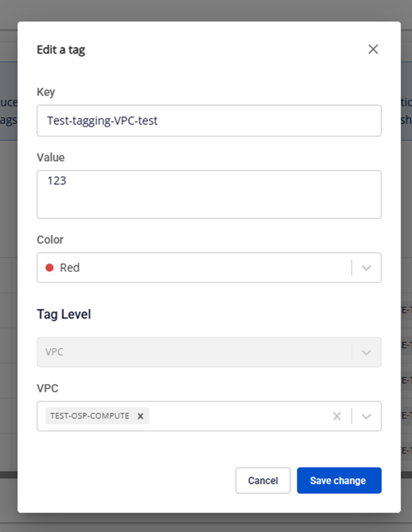Viewport: 412px width, 532px height.
Task: Close the Edit a tag dialog
Action: [x=373, y=50]
